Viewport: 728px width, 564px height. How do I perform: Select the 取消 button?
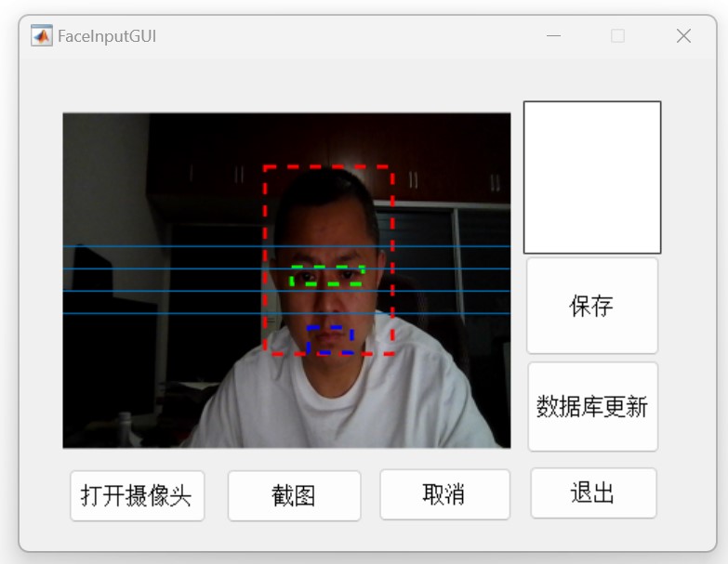click(x=444, y=494)
